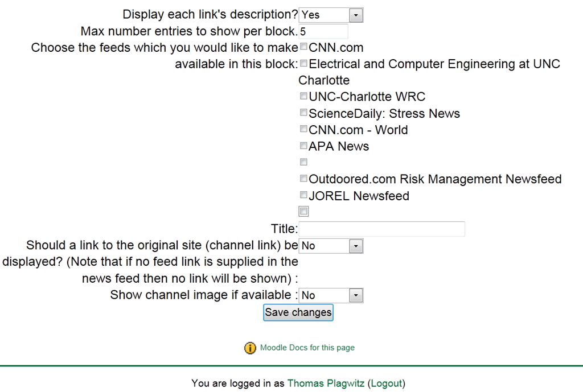This screenshot has height=392, width=583.
Task: Open the link description display dropdown
Action: point(331,15)
